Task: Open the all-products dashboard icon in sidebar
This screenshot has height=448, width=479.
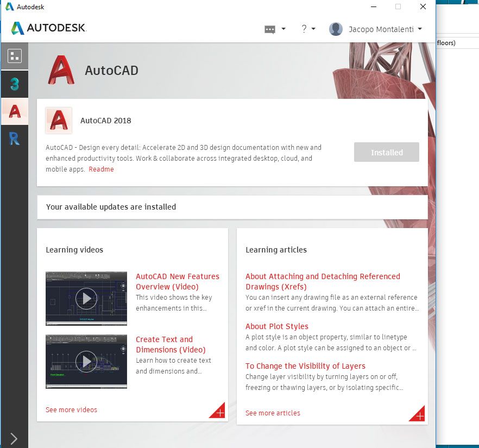Action: (x=14, y=56)
